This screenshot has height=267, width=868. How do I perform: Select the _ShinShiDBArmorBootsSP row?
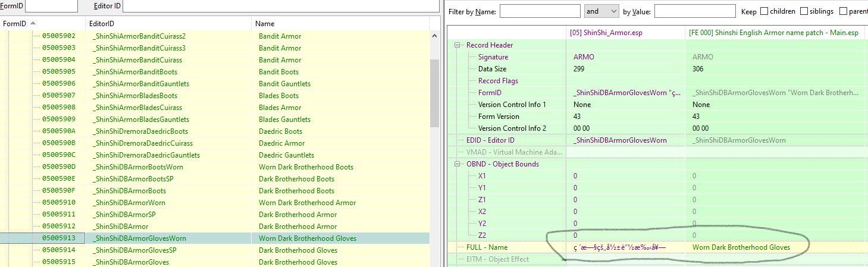[214, 179]
